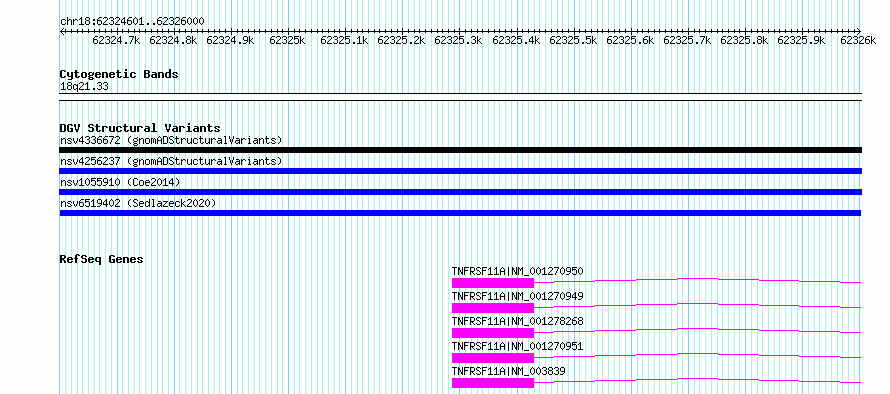Click the 62325.3k ruler tick label
Image resolution: width=890 pixels, height=394 pixels.
coord(458,40)
